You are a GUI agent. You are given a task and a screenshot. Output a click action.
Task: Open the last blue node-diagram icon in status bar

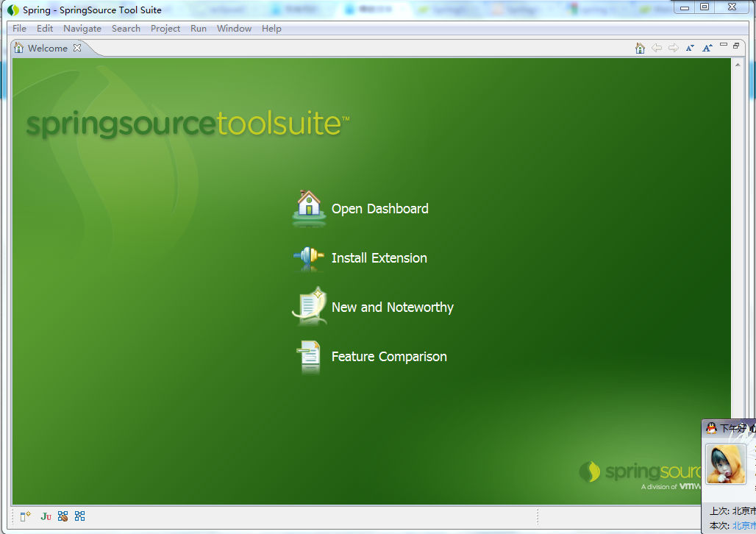(x=80, y=516)
